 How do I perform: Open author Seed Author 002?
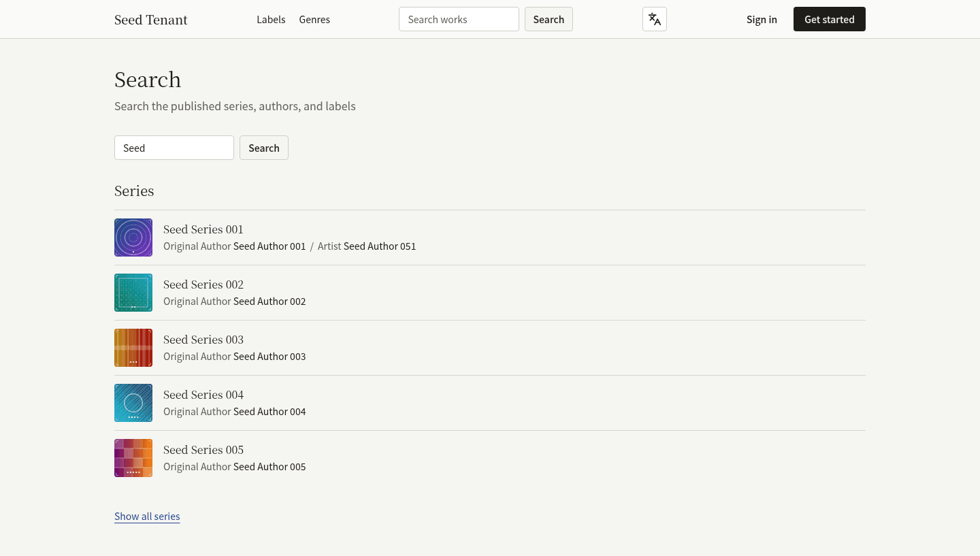tap(269, 301)
